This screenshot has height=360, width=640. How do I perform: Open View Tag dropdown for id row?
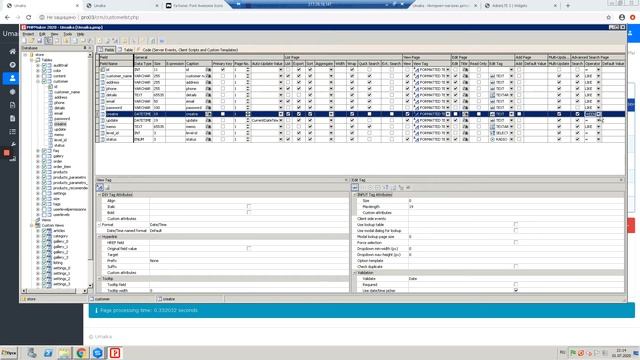(448, 70)
